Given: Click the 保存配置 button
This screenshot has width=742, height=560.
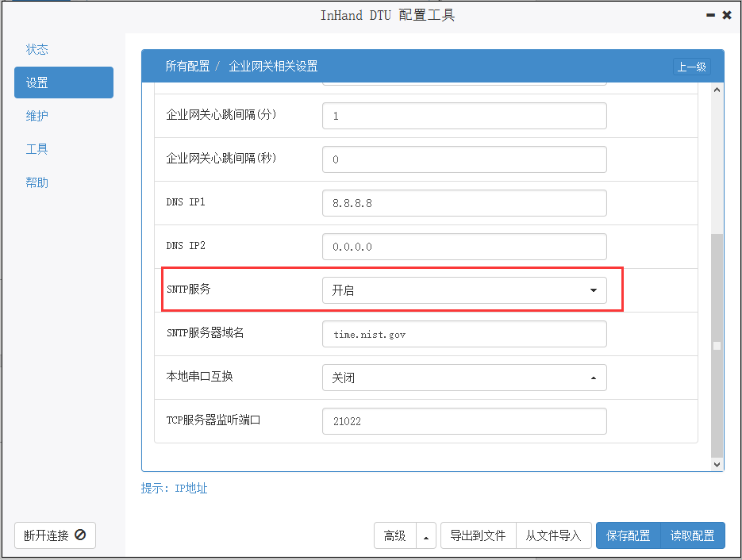Looking at the screenshot, I should point(628,535).
